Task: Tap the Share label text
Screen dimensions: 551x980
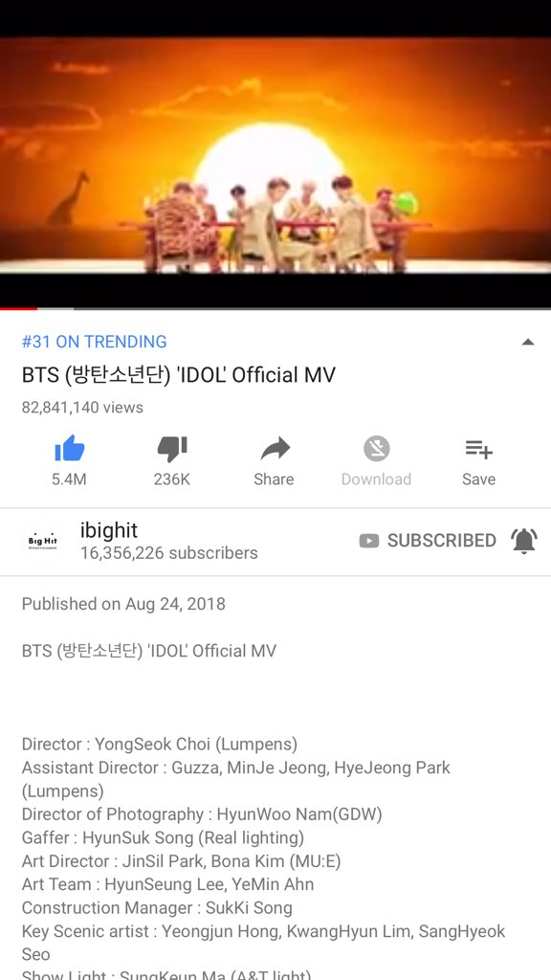Action: pos(274,479)
